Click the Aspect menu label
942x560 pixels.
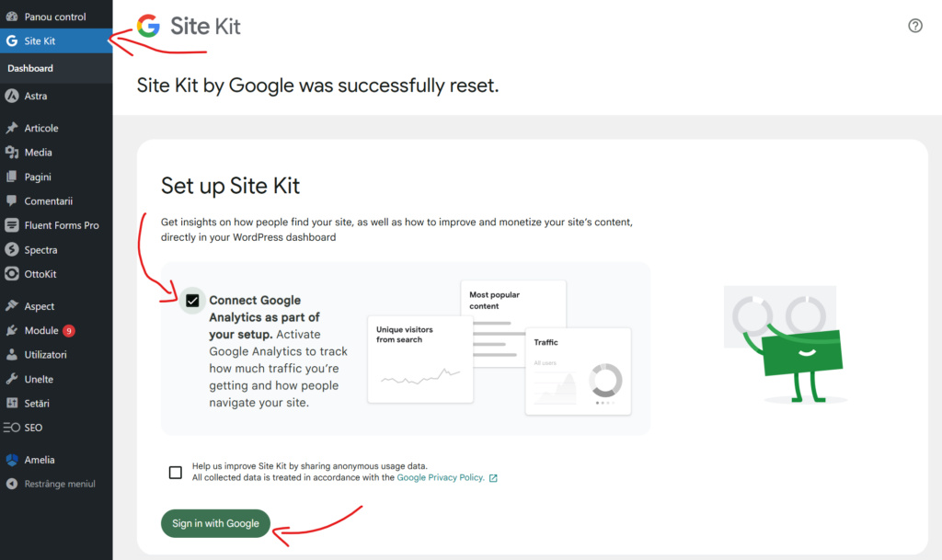pyautogui.click(x=39, y=306)
